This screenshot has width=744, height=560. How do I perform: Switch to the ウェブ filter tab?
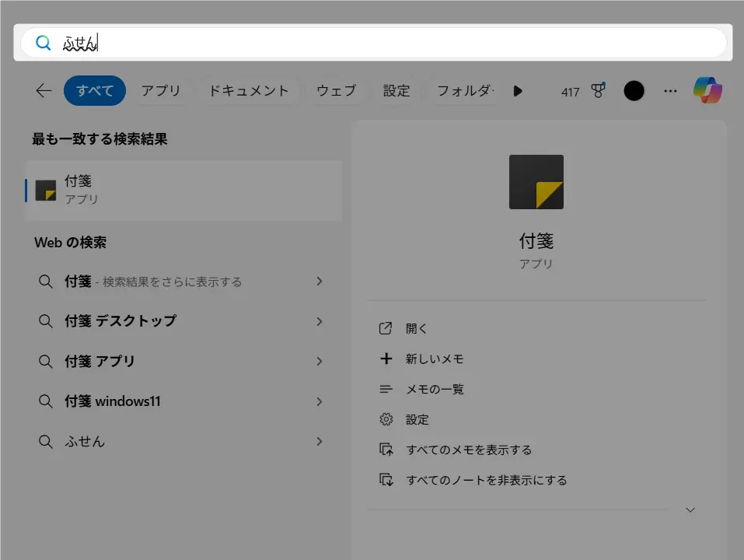pyautogui.click(x=336, y=90)
